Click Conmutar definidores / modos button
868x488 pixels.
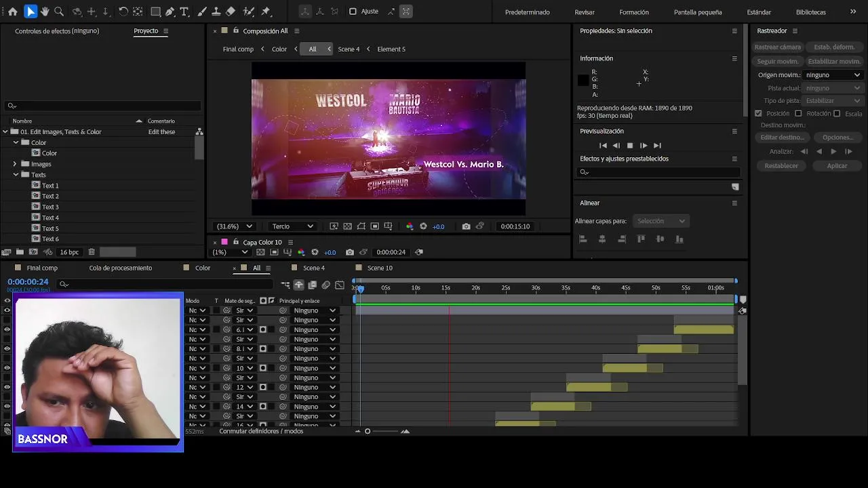(261, 432)
